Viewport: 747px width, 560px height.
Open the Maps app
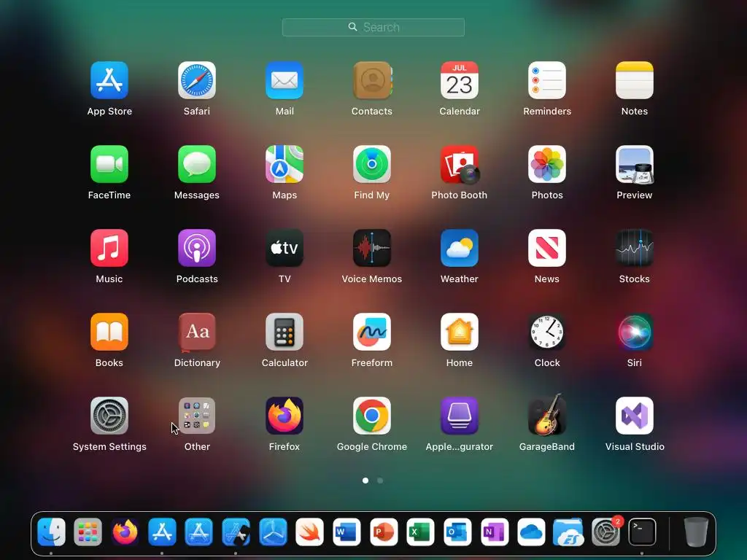coord(285,164)
